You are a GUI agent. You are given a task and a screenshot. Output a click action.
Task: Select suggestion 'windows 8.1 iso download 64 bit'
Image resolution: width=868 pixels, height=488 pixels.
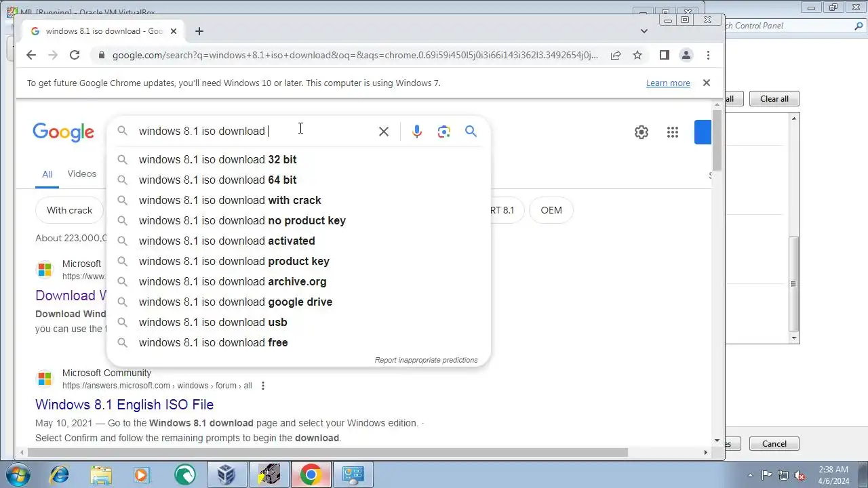tap(298, 180)
